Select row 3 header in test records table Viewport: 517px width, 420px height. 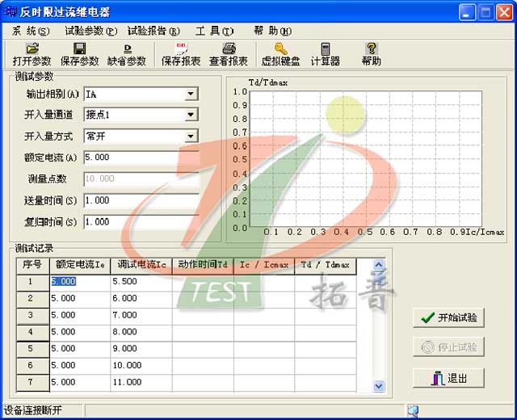pyautogui.click(x=32, y=315)
